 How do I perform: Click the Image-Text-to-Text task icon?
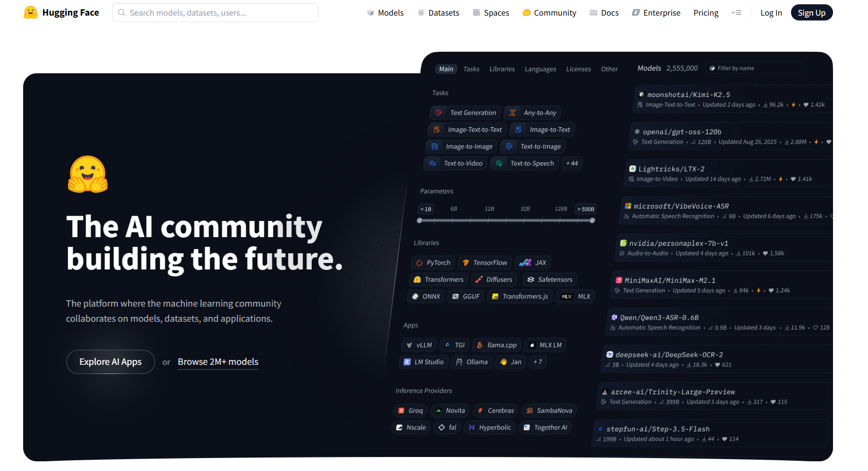437,130
